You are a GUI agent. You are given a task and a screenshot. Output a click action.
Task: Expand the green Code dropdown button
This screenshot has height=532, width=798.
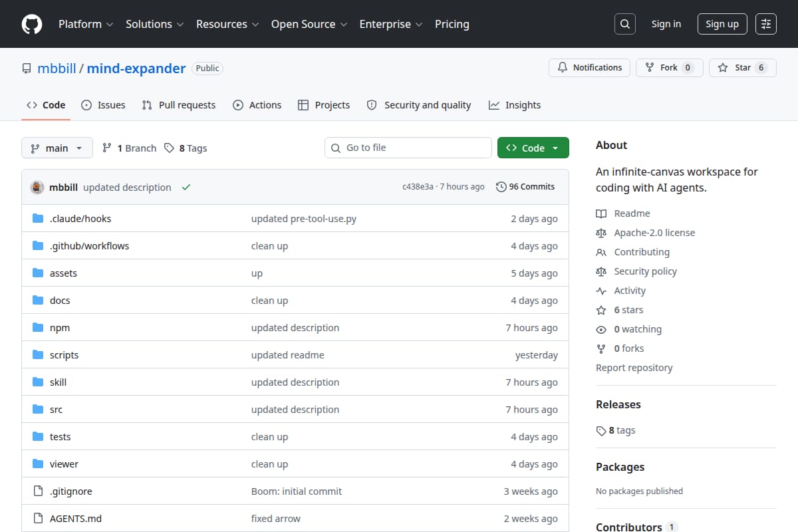pos(533,148)
